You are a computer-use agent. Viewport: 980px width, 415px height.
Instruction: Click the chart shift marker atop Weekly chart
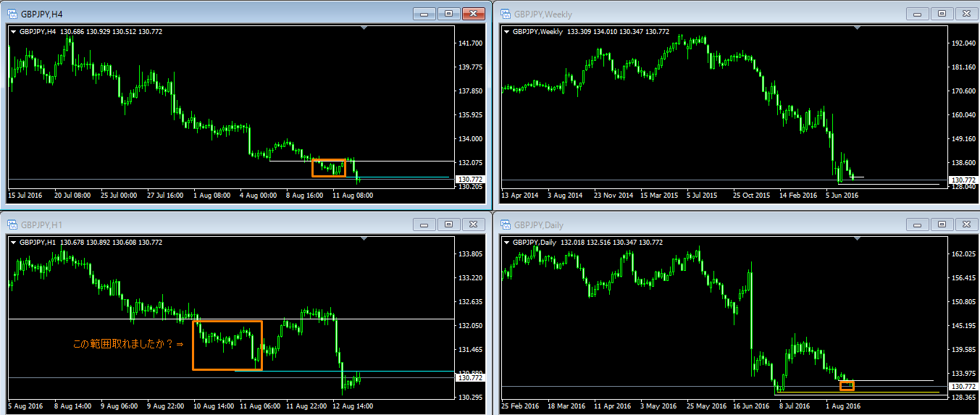coord(857,28)
